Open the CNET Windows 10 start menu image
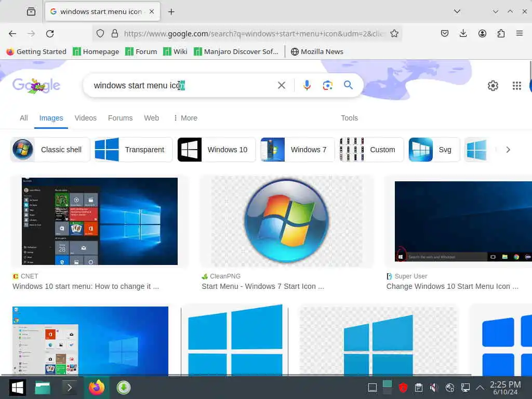Screen dimensions: 532x399 [x=99, y=221]
